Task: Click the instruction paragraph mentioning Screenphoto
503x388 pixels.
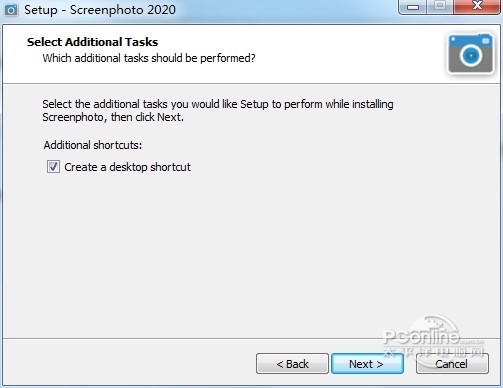Action: coord(218,111)
